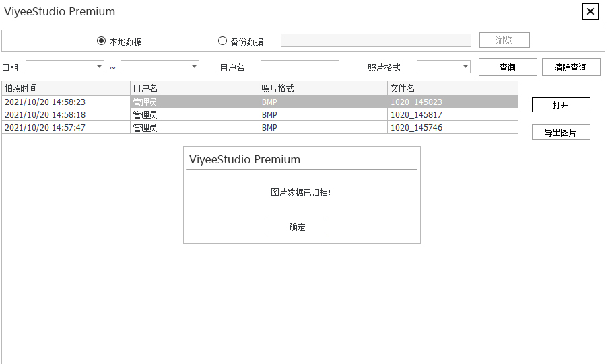Click the 浏览 browse button
This screenshot has height=364, width=608.
coord(504,40)
